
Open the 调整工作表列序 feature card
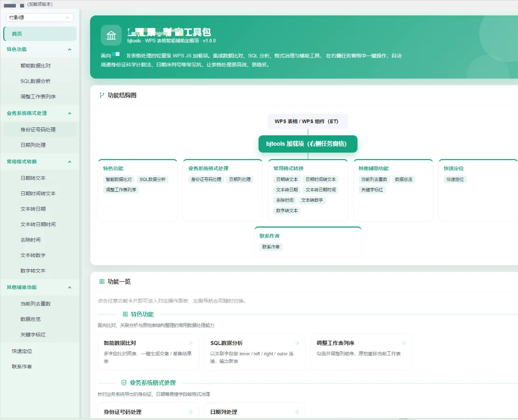361,352
